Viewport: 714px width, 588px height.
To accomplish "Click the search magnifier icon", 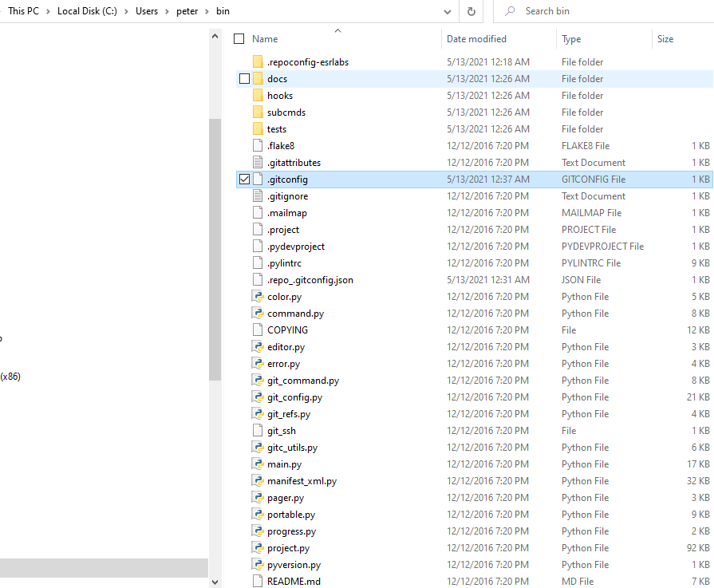I will [x=508, y=11].
